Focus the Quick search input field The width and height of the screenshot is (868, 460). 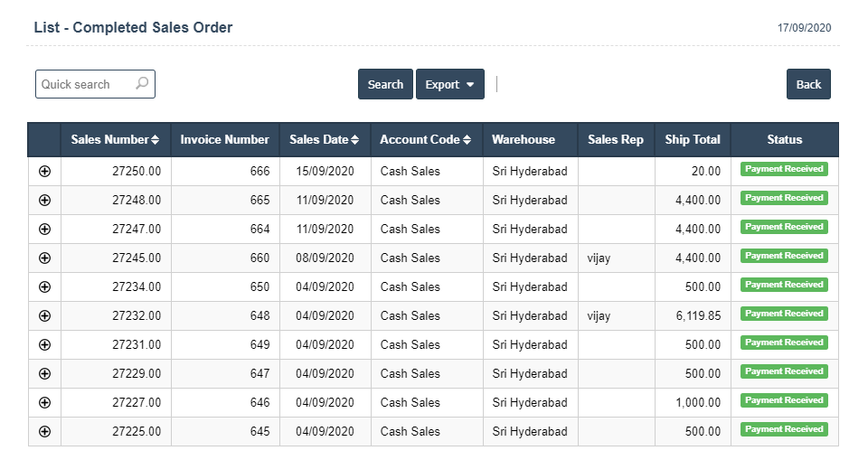tap(86, 84)
